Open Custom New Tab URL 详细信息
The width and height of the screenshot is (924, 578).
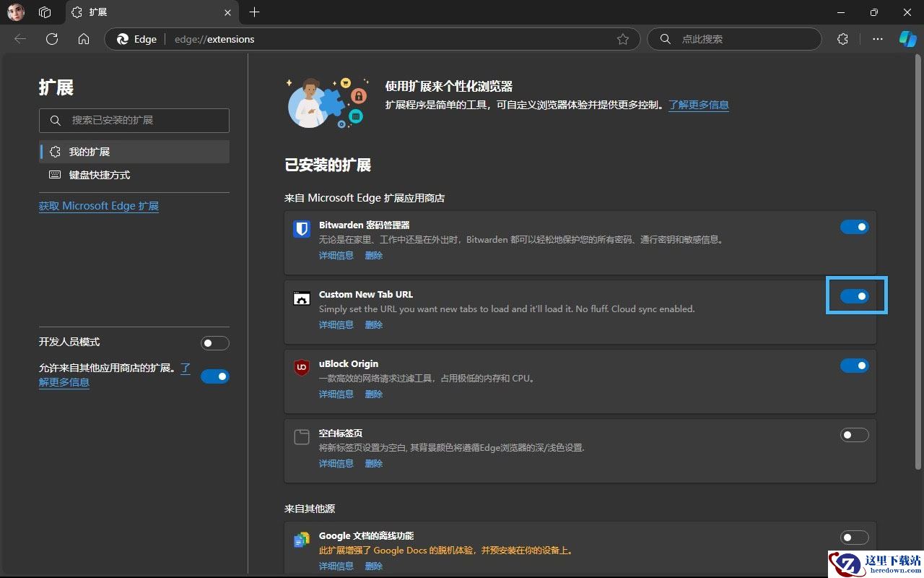point(336,324)
